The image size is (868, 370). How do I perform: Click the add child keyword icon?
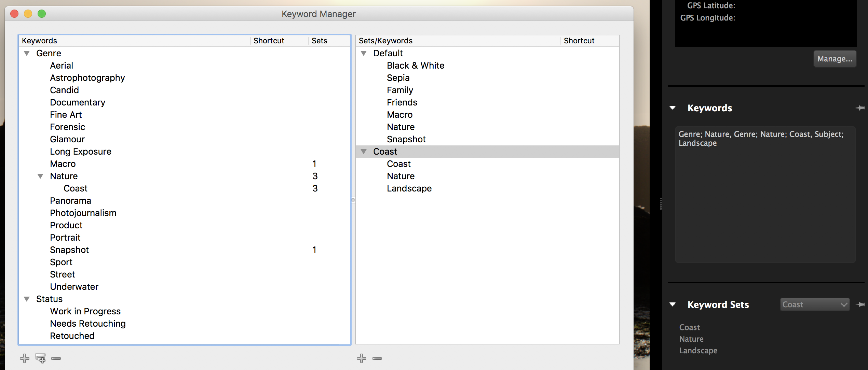tap(40, 358)
